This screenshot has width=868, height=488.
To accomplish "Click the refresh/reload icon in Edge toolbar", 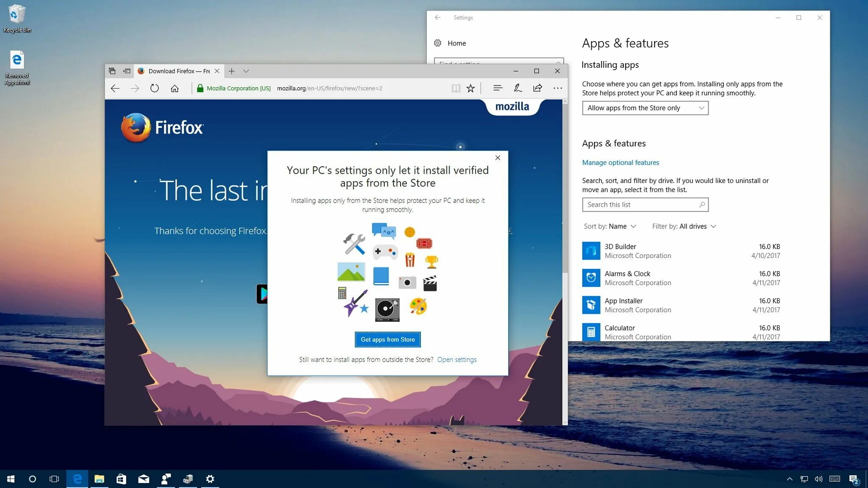I will tap(154, 88).
